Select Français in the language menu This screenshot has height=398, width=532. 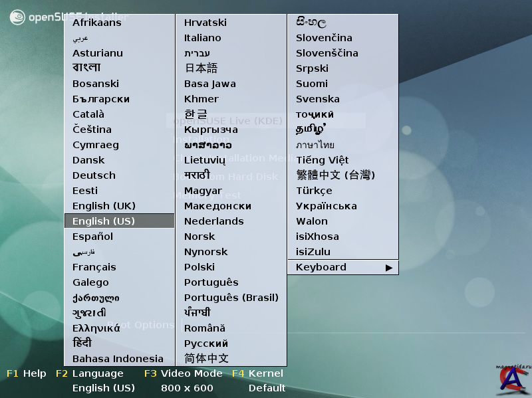(94, 267)
